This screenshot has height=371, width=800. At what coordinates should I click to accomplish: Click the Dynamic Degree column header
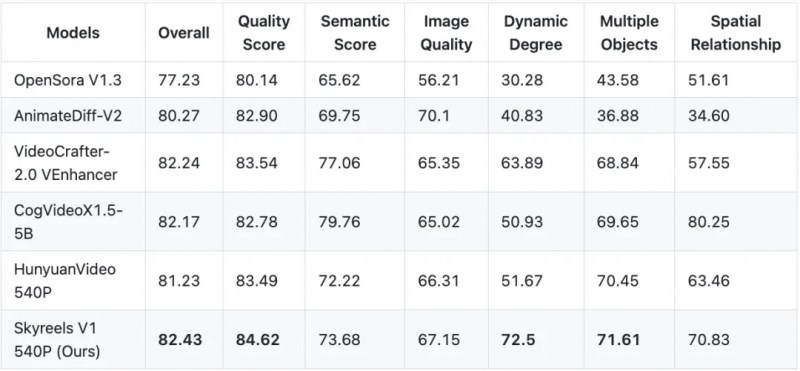tap(536, 33)
